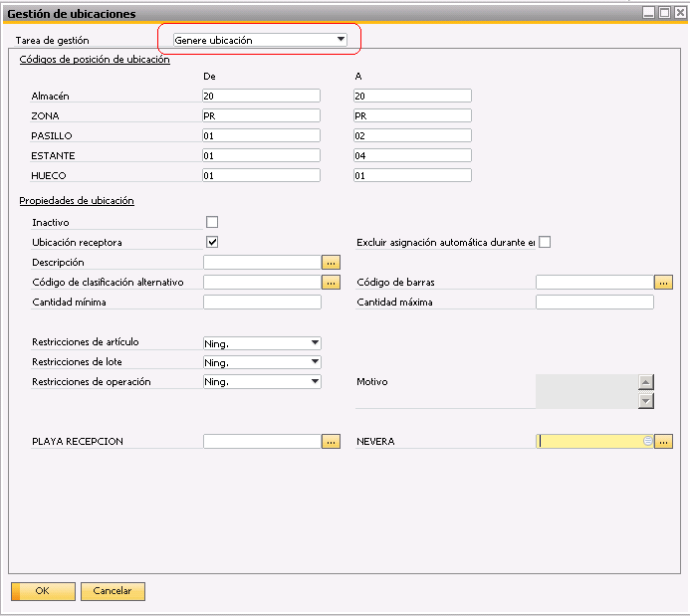Expand Restricciones de lote dropdown
The width and height of the screenshot is (690, 616).
point(315,362)
